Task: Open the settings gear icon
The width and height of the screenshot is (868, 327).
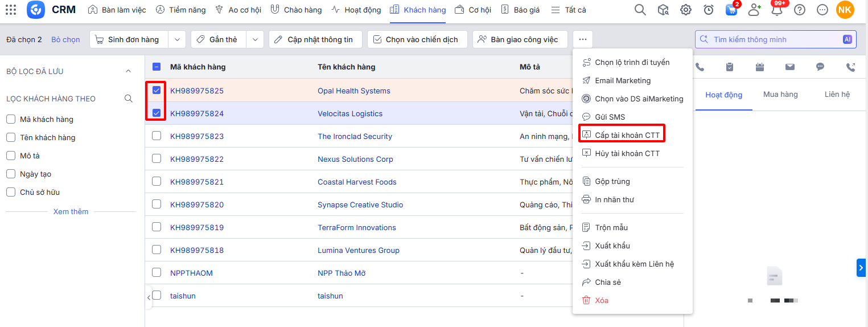Action: point(686,10)
